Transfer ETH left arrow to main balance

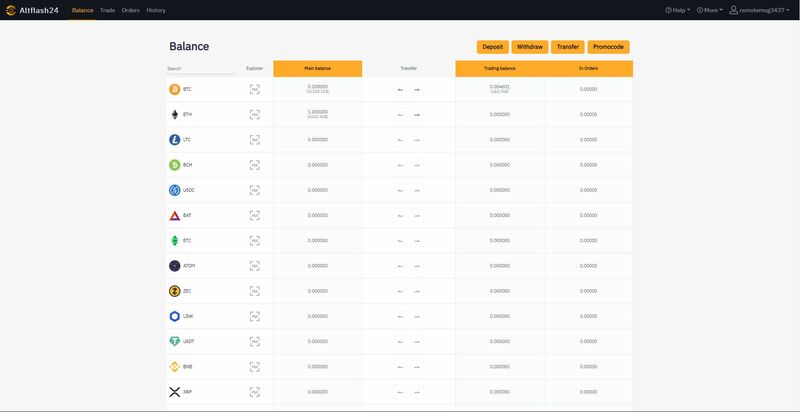pyautogui.click(x=400, y=115)
